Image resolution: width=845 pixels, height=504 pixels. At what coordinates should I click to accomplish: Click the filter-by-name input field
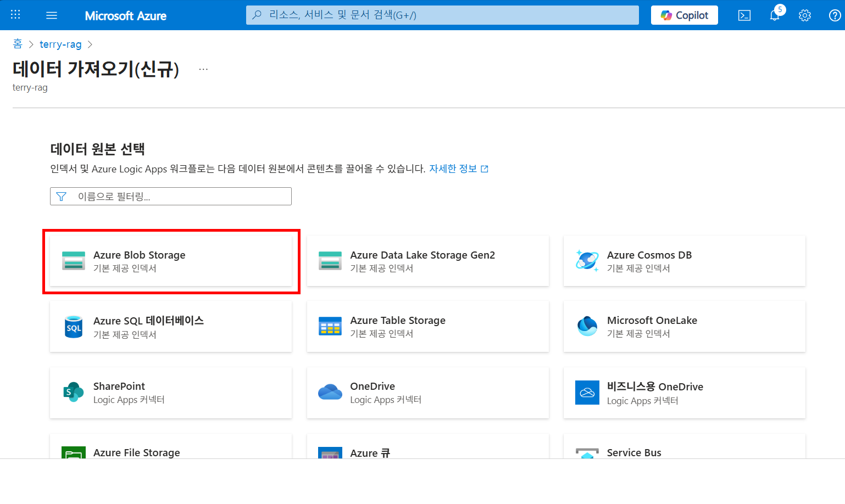pyautogui.click(x=171, y=197)
